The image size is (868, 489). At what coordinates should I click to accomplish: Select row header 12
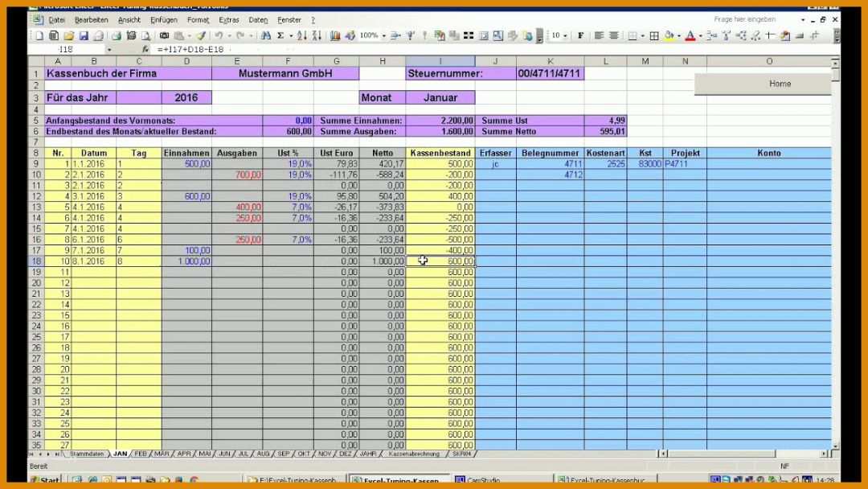[36, 196]
